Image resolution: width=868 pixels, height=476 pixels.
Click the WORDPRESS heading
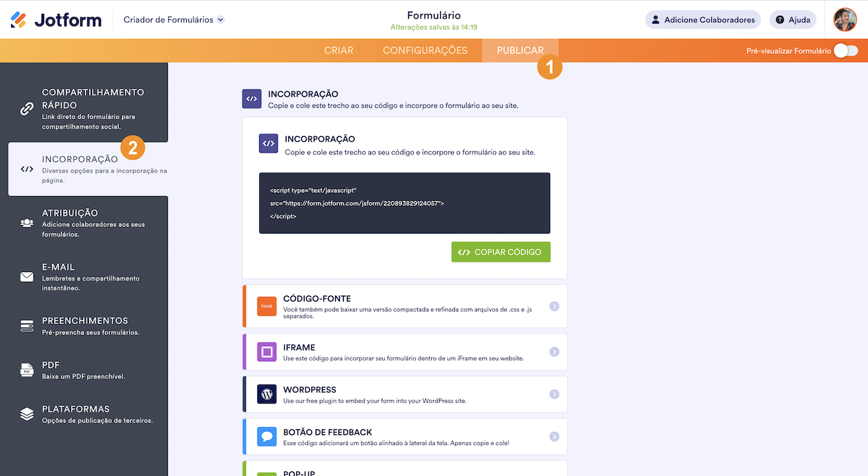click(x=310, y=390)
